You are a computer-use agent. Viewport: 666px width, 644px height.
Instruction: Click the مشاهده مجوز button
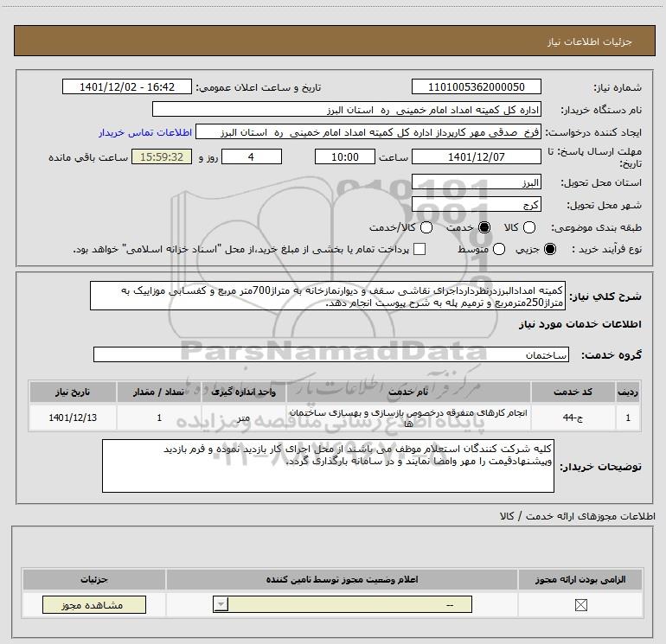(x=94, y=604)
